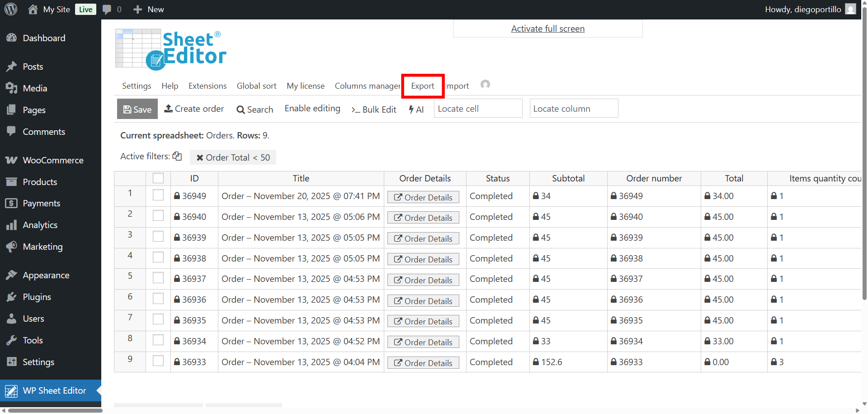This screenshot has width=868, height=414.
Task: Click the diegoportillo user avatar
Action: click(850, 10)
